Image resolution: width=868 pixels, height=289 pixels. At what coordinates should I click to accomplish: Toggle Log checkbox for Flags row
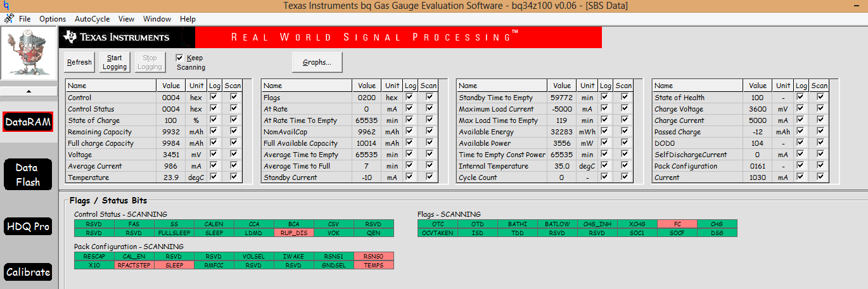(x=410, y=98)
